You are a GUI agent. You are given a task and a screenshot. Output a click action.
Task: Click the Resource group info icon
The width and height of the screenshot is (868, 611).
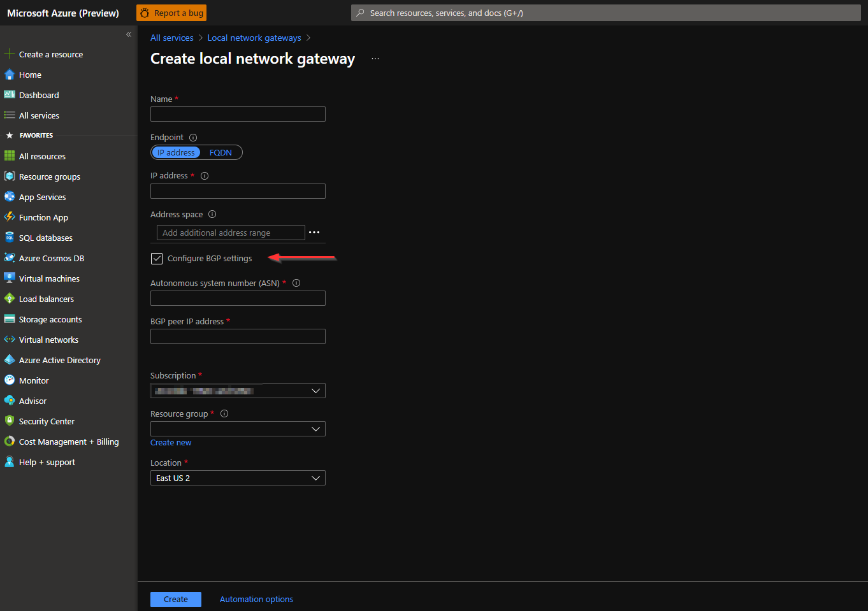224,414
